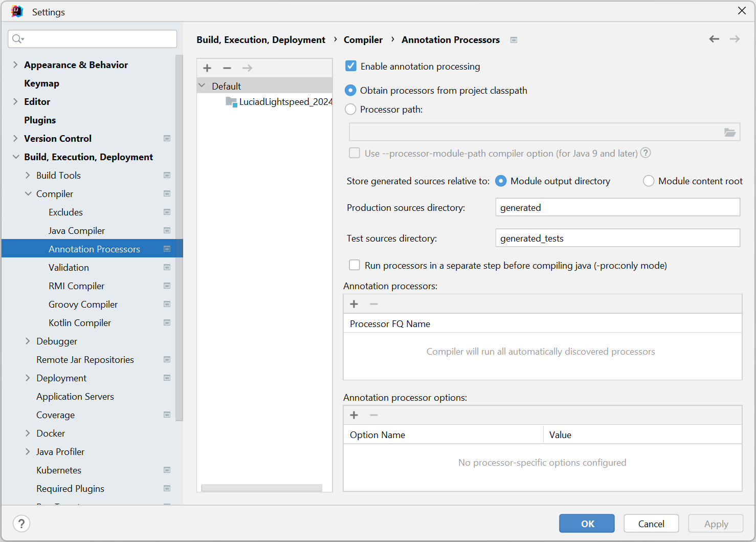
Task: Click project icon next to RMI Compiler
Action: click(167, 286)
